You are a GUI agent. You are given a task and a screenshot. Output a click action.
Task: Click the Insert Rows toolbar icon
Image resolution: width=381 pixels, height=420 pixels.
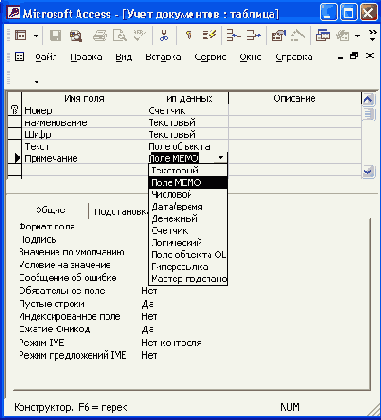(x=233, y=35)
